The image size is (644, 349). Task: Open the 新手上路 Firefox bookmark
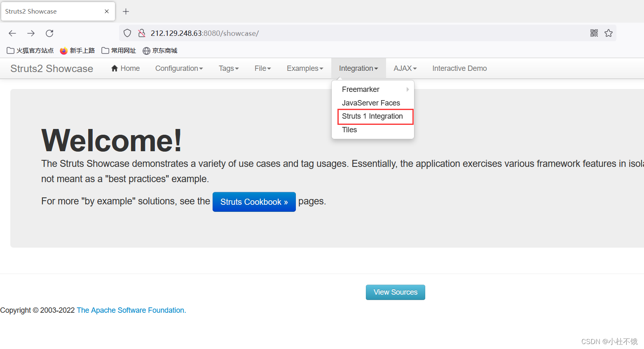[x=77, y=51]
